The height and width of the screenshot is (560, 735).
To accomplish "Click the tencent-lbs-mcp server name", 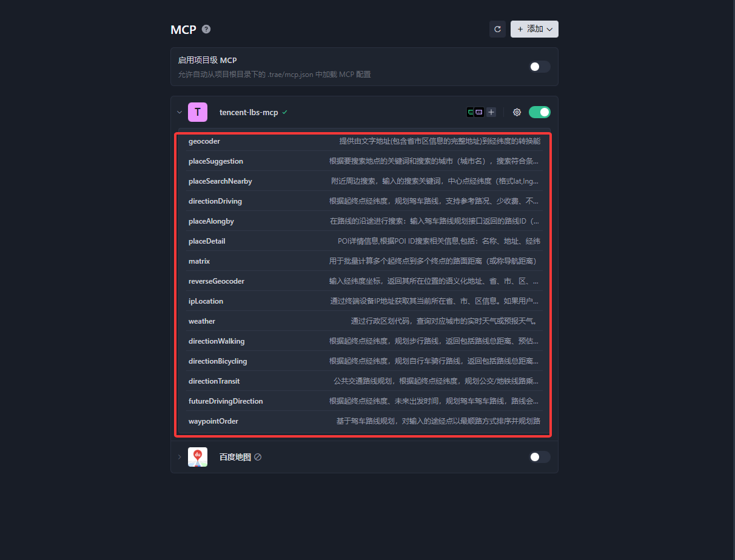I will coord(249,112).
